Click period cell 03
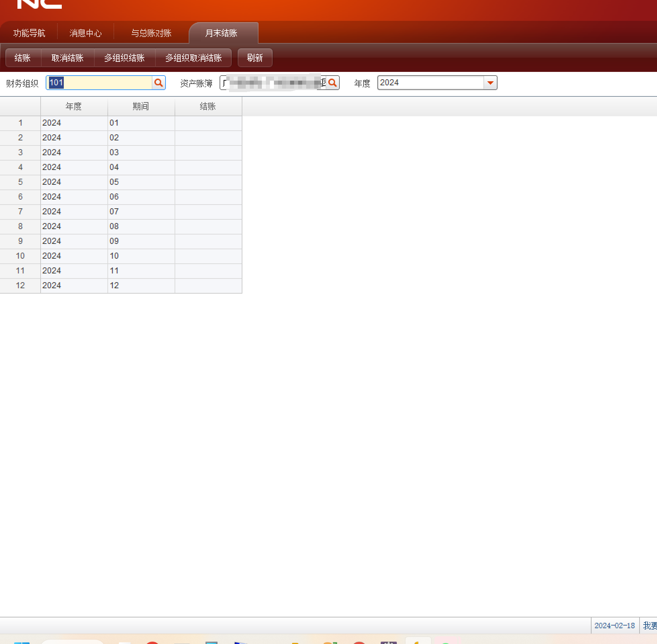Screen dimensions: 657x644 point(141,153)
